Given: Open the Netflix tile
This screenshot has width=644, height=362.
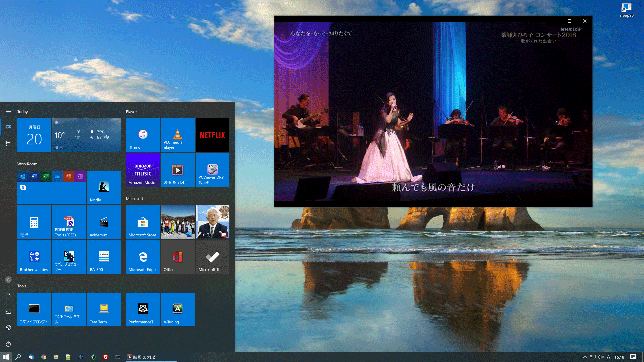Looking at the screenshot, I should click(213, 135).
